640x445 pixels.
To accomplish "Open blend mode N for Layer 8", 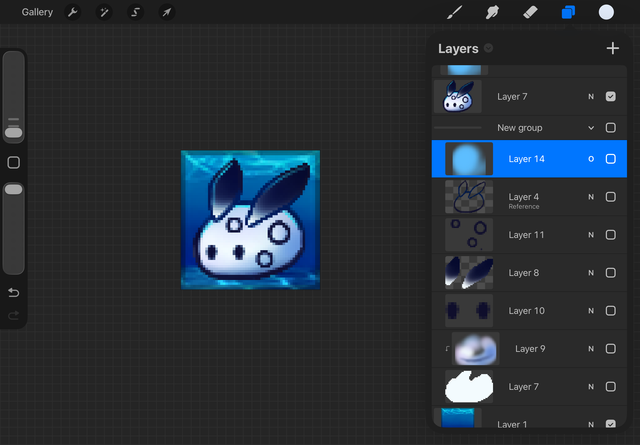I will point(591,273).
